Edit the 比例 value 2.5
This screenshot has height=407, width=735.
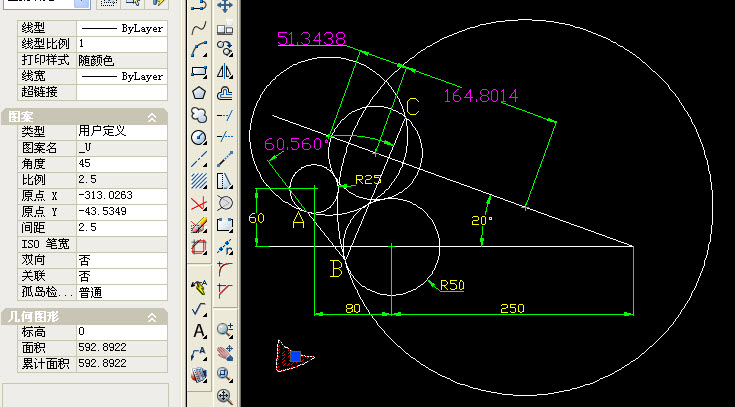click(122, 180)
